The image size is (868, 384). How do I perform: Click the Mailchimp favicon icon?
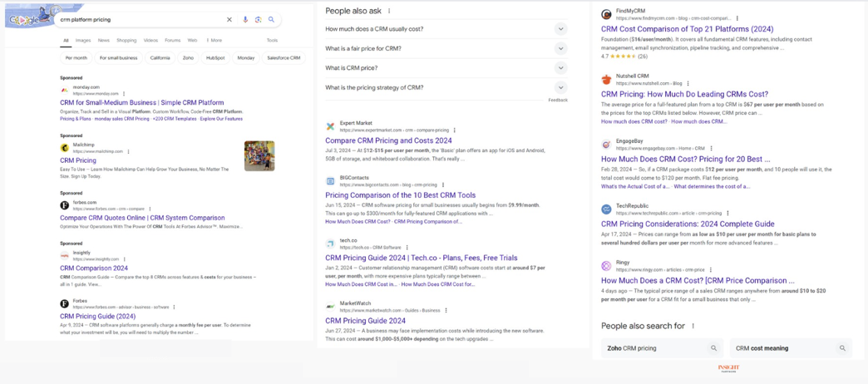pyautogui.click(x=64, y=148)
